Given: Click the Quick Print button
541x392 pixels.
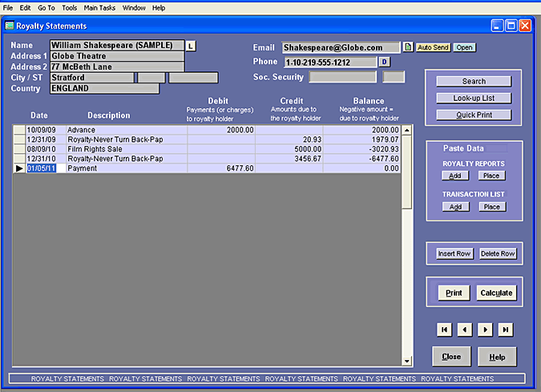Looking at the screenshot, I should pos(474,115).
